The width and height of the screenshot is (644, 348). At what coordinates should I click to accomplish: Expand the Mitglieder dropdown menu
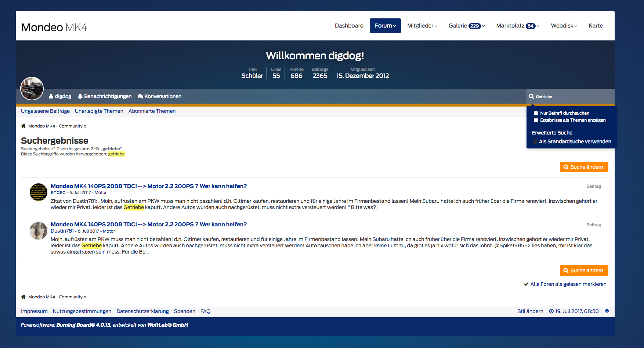click(x=422, y=26)
